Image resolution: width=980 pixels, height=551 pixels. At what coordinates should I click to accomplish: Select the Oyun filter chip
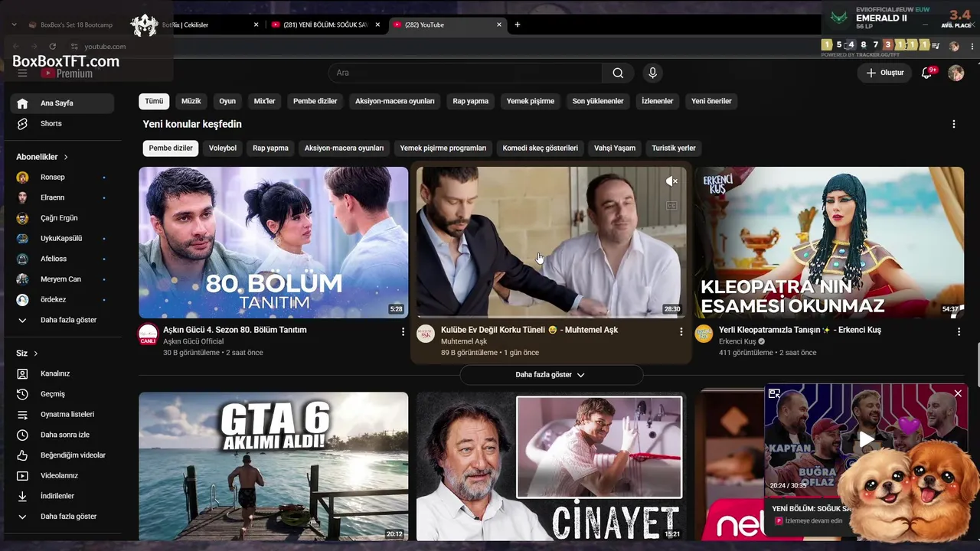point(227,101)
